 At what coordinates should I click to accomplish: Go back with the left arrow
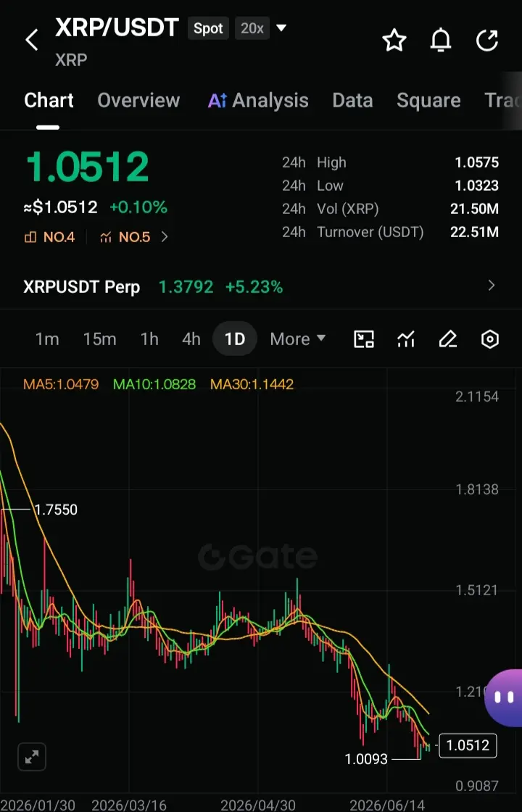tap(32, 40)
